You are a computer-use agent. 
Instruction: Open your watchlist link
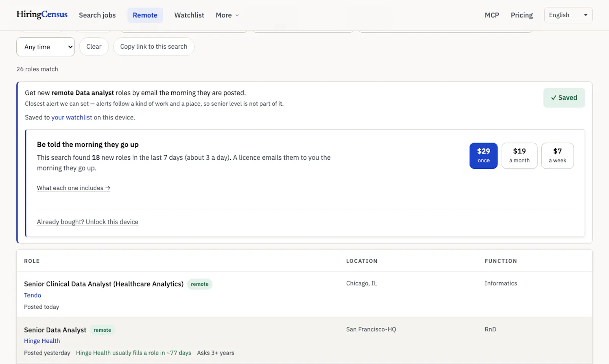click(x=72, y=118)
